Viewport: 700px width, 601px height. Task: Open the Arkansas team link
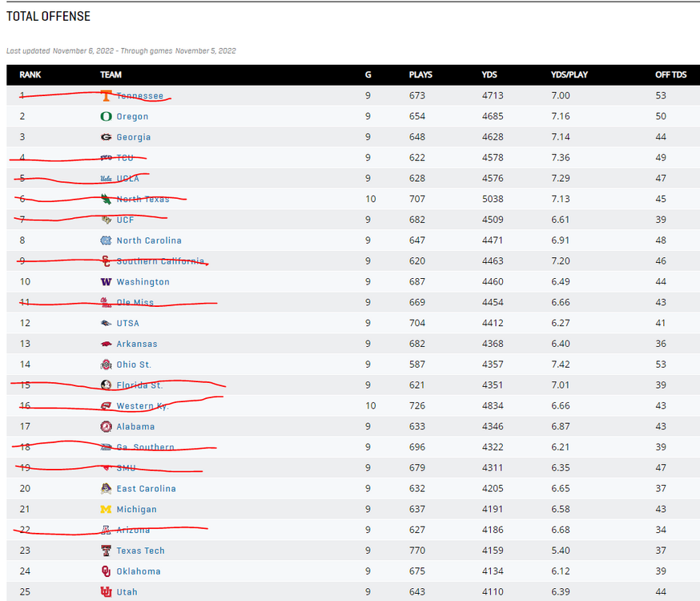(x=137, y=344)
